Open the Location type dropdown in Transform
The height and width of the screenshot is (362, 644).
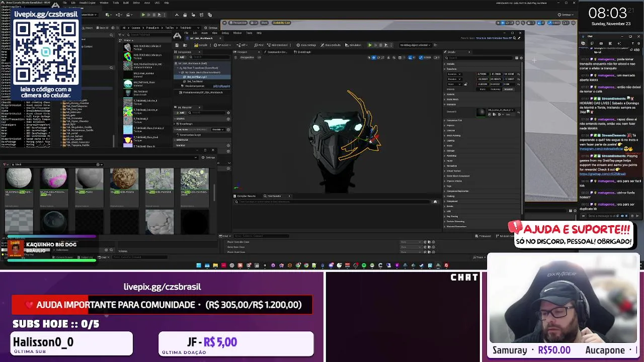454,74
